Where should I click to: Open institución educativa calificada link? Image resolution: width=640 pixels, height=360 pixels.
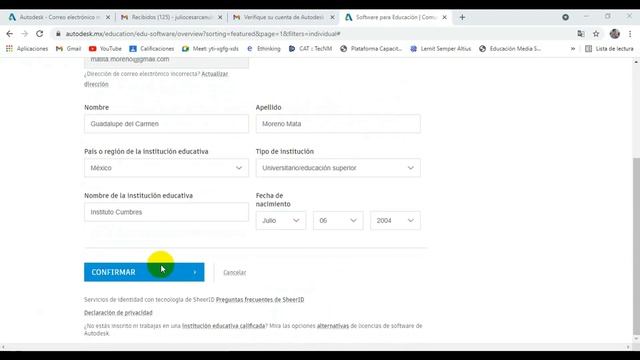click(224, 326)
